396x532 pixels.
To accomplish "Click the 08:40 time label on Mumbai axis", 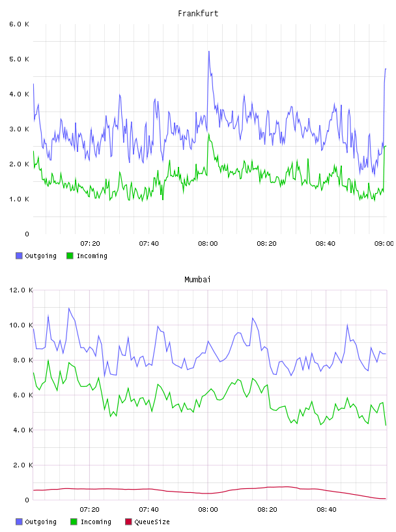I will [x=326, y=510].
